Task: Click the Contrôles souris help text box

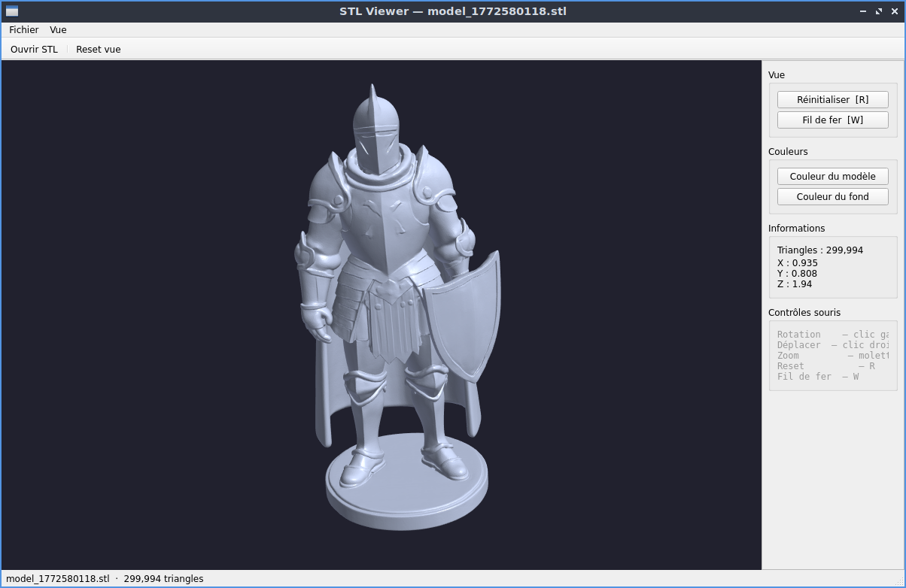Action: pyautogui.click(x=833, y=356)
